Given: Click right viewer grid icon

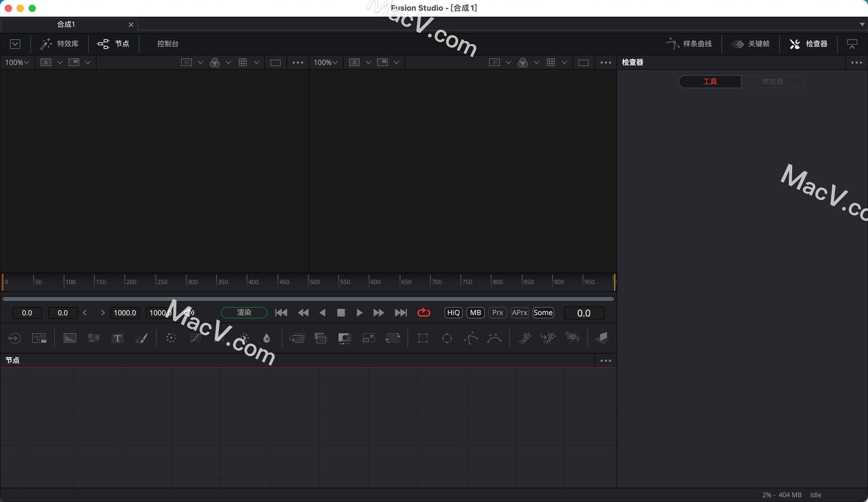Looking at the screenshot, I should 551,62.
